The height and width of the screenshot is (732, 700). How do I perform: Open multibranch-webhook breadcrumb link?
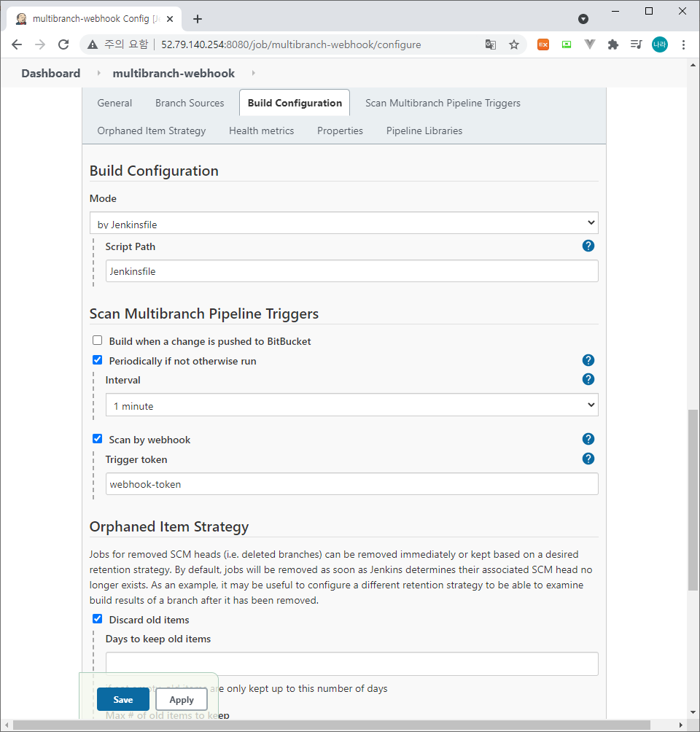[x=174, y=74]
